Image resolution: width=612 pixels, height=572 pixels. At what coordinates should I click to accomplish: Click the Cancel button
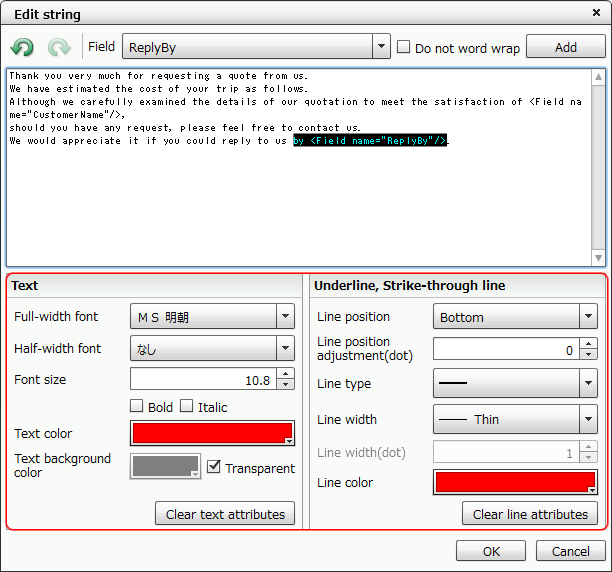pos(571,551)
